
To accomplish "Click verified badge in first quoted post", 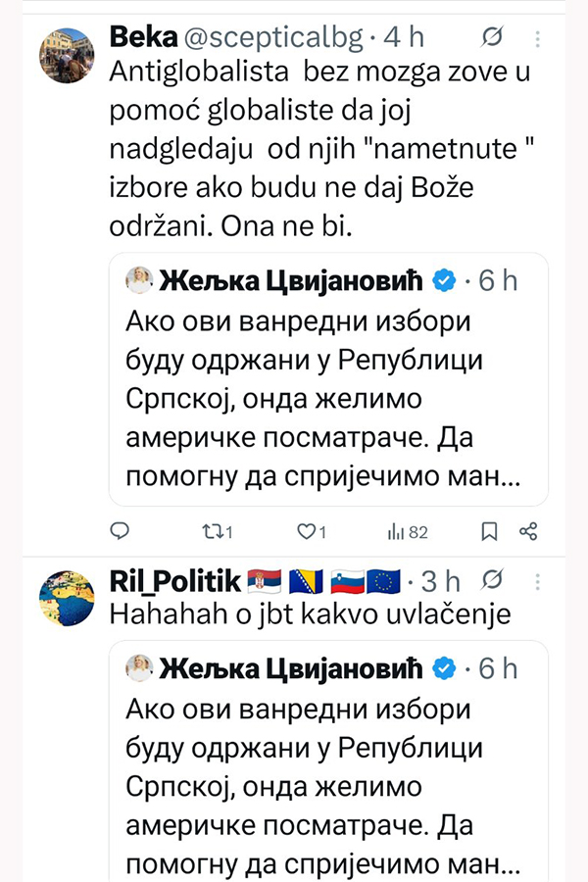I will tap(444, 281).
